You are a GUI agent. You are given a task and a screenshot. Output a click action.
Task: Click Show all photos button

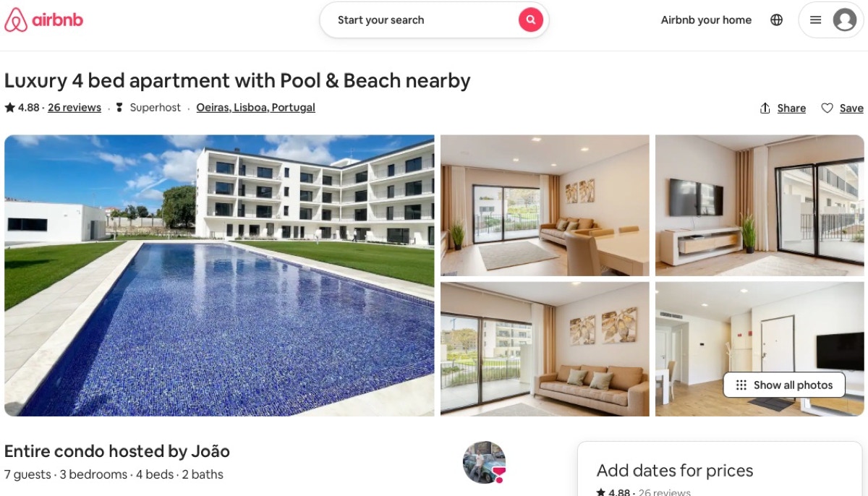(x=784, y=385)
